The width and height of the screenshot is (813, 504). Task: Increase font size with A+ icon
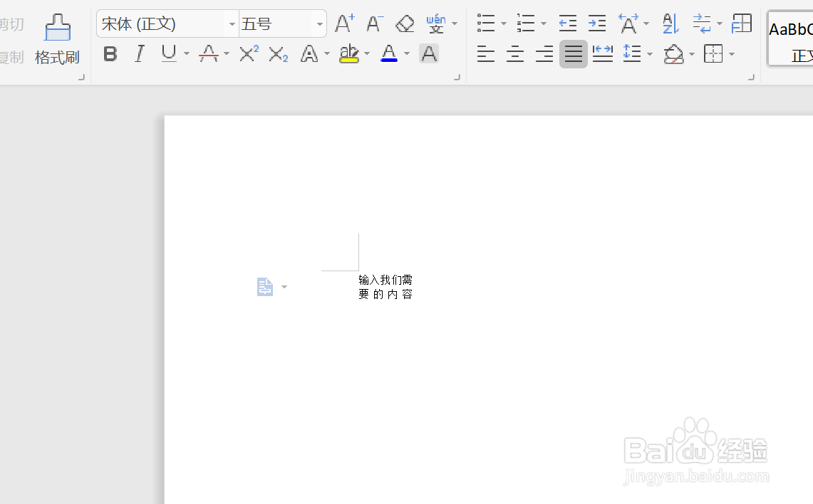344,23
